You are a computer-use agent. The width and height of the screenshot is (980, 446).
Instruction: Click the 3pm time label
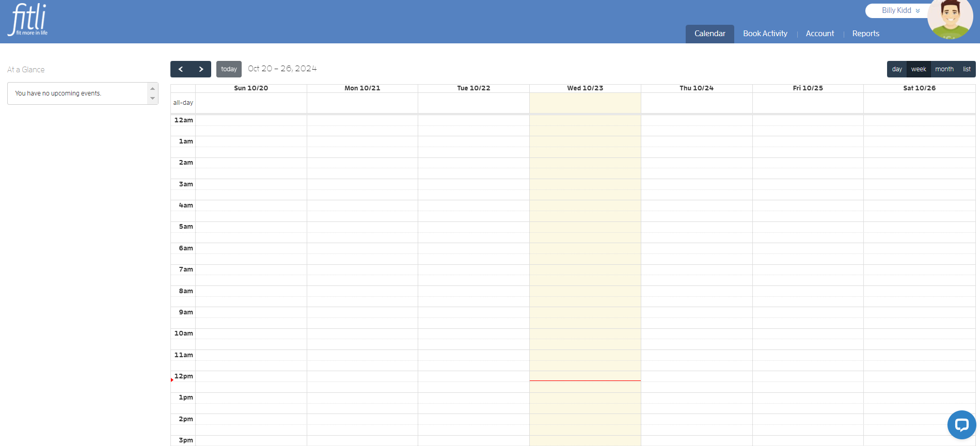tap(186, 440)
